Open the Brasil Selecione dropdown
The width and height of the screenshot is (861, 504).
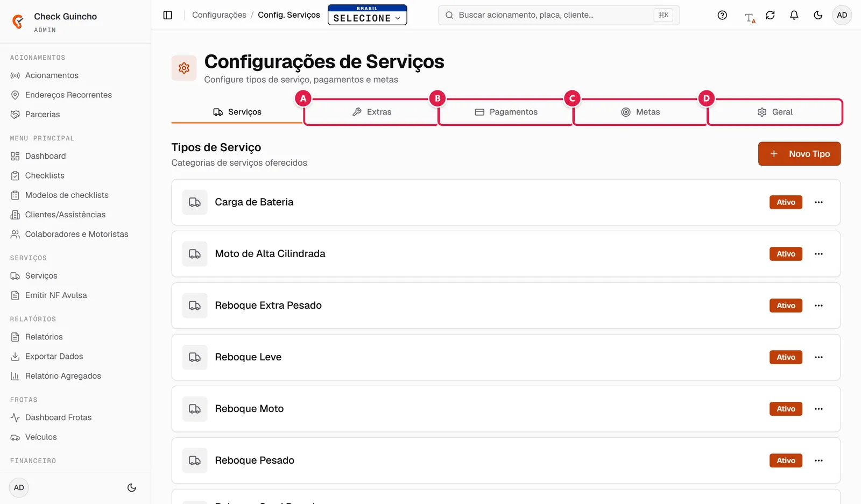point(368,15)
